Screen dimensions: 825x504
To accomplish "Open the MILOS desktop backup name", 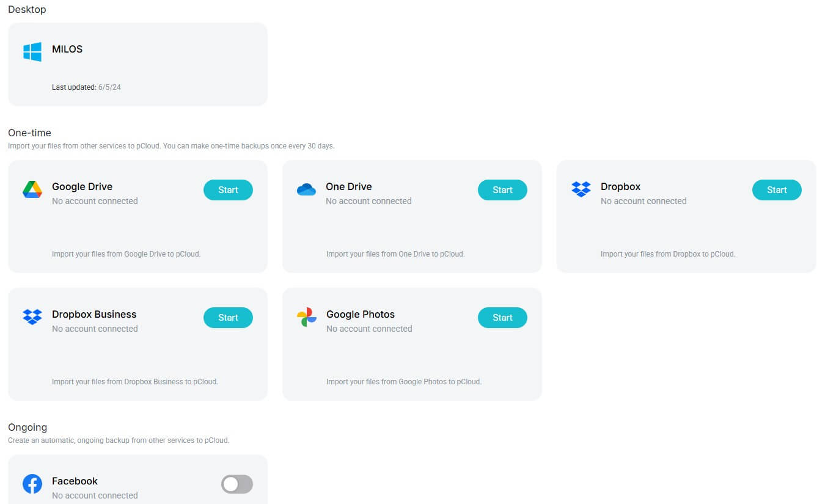I will tap(67, 49).
